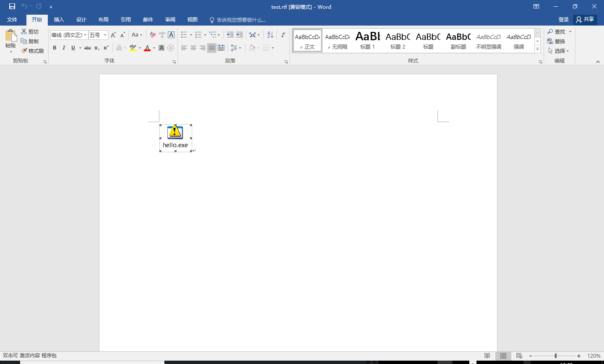This screenshot has height=364, width=604.
Task: Select the Format Painter brush tool
Action: [32, 51]
